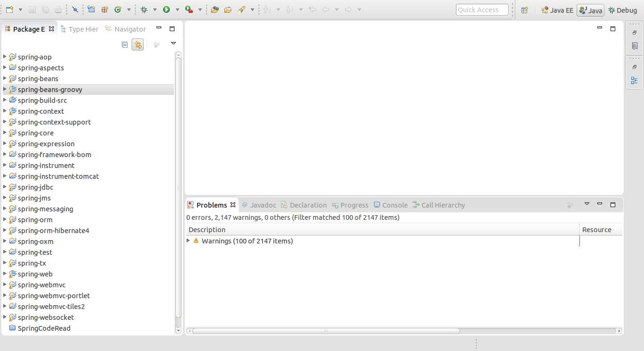Open the Outline fast view icon
The height and width of the screenshot is (351, 644).
click(635, 80)
